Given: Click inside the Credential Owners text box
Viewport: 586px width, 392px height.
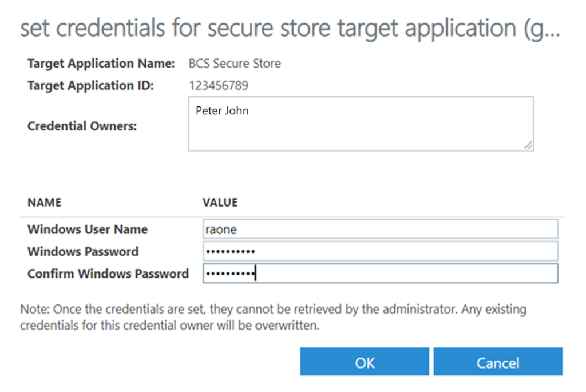Looking at the screenshot, I should 361,129.
